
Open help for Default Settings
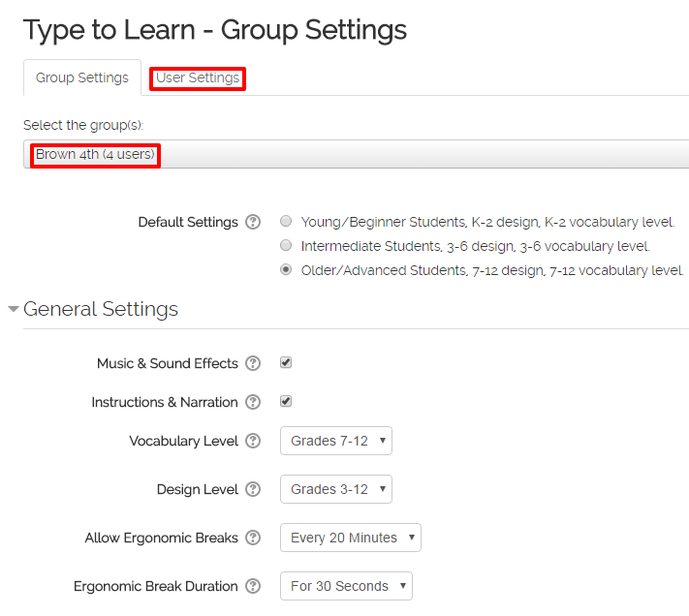(253, 222)
